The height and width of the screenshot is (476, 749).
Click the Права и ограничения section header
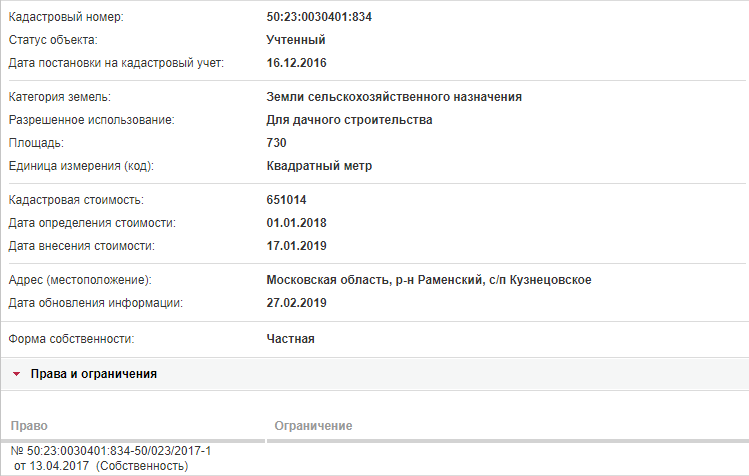(x=374, y=374)
